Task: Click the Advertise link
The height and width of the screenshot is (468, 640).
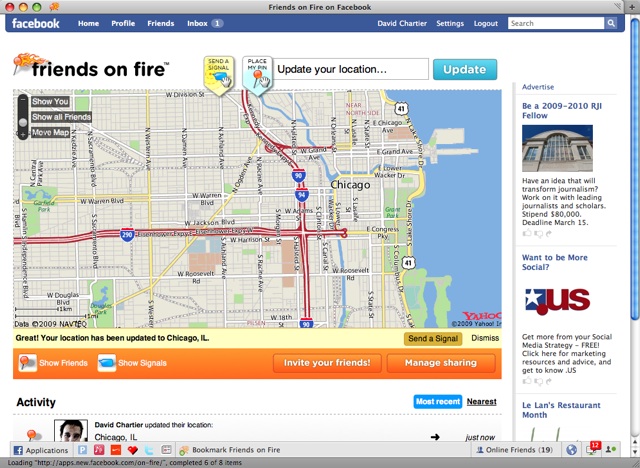Action: (538, 87)
